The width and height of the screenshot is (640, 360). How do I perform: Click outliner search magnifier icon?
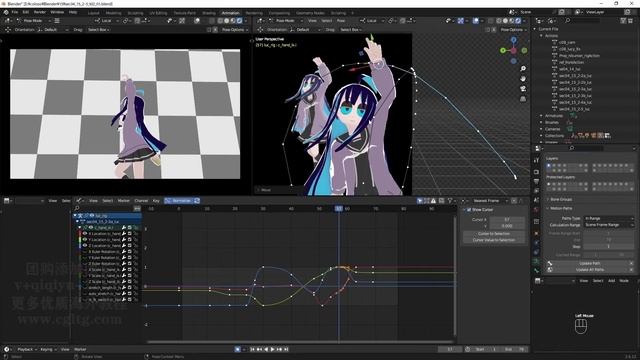click(568, 20)
